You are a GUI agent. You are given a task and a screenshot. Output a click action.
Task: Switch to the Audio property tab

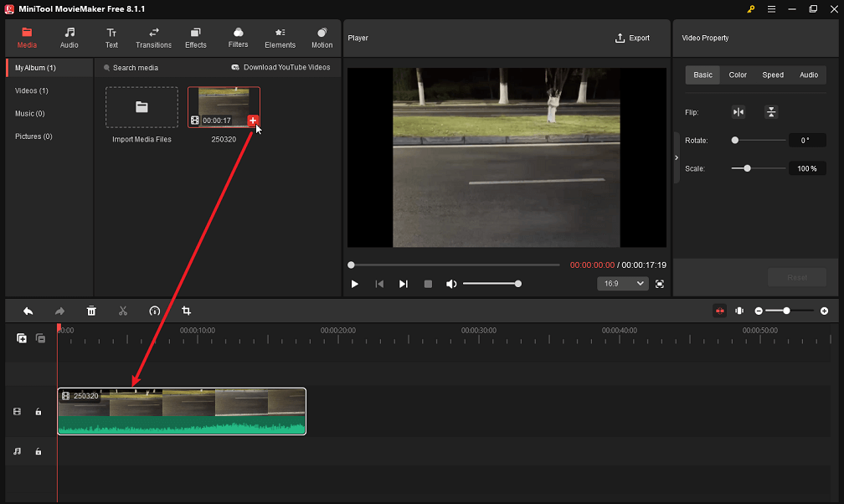coord(809,75)
